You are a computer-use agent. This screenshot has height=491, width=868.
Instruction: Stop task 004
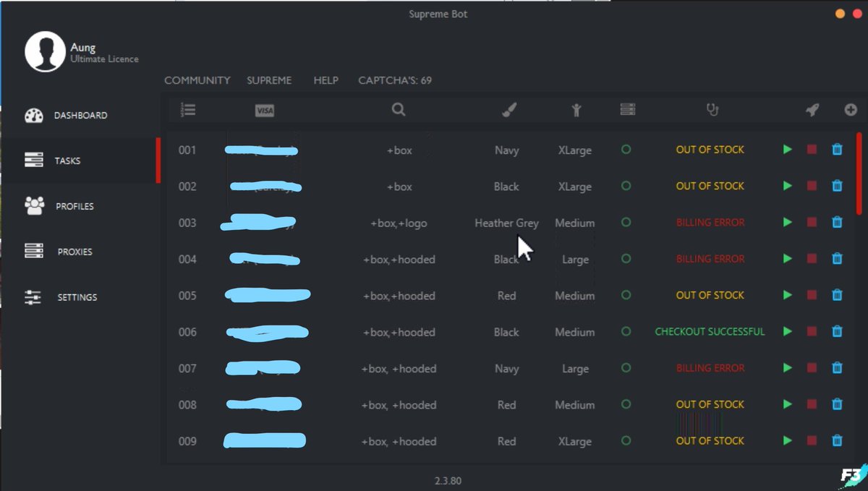[x=812, y=258]
